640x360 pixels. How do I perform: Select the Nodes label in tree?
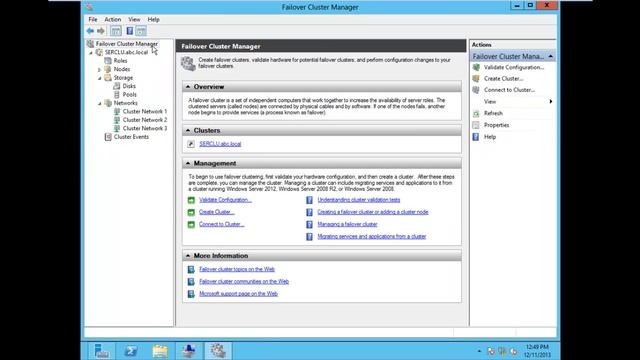(x=122, y=69)
